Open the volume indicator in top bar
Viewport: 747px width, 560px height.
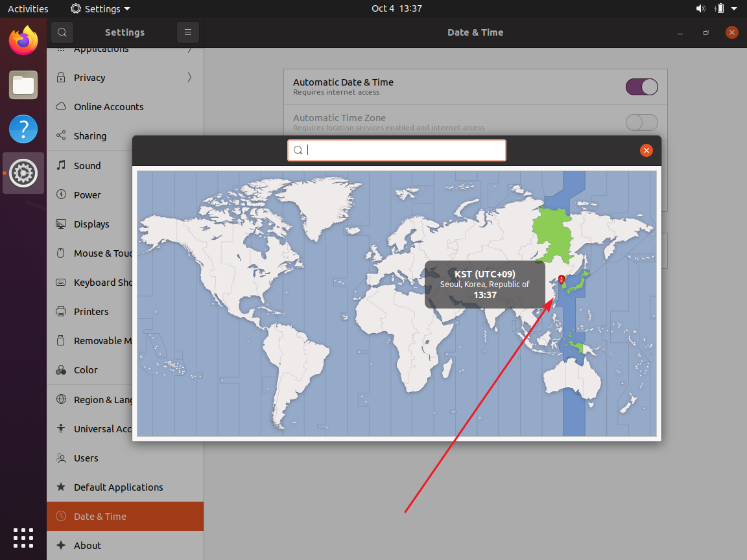[x=700, y=8]
